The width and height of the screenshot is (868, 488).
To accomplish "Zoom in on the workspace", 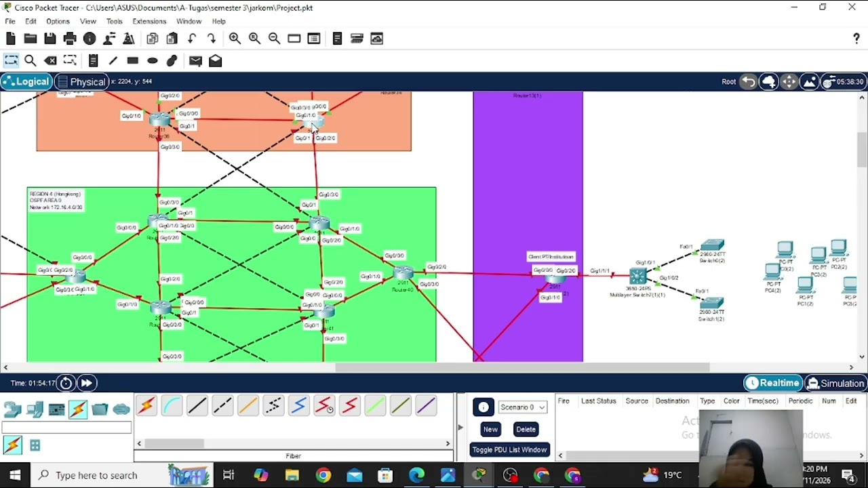I will coord(235,39).
